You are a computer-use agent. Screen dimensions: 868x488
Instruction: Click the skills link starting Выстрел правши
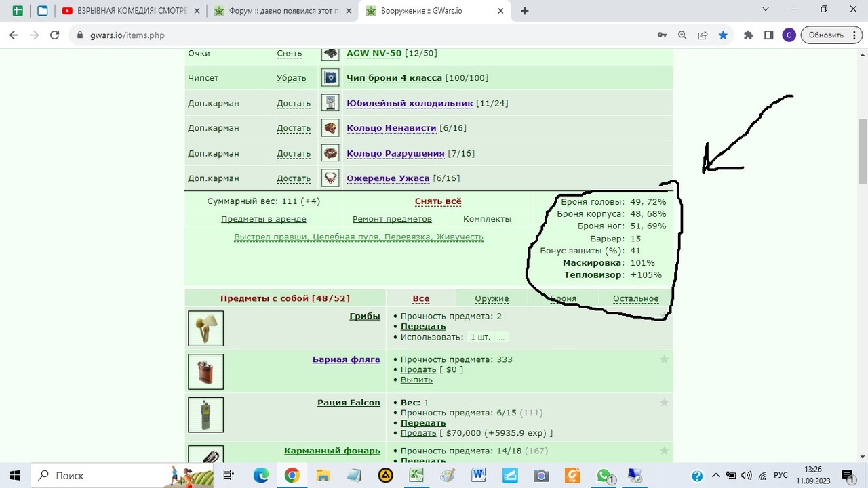(359, 237)
